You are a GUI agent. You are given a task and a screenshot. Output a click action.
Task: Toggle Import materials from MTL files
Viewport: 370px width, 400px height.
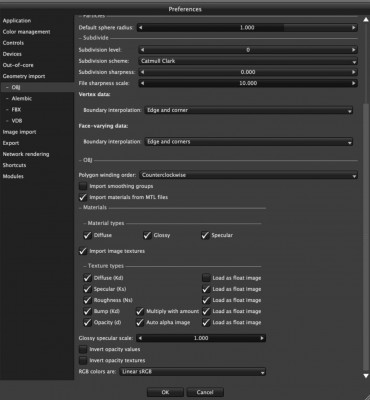[x=83, y=197]
